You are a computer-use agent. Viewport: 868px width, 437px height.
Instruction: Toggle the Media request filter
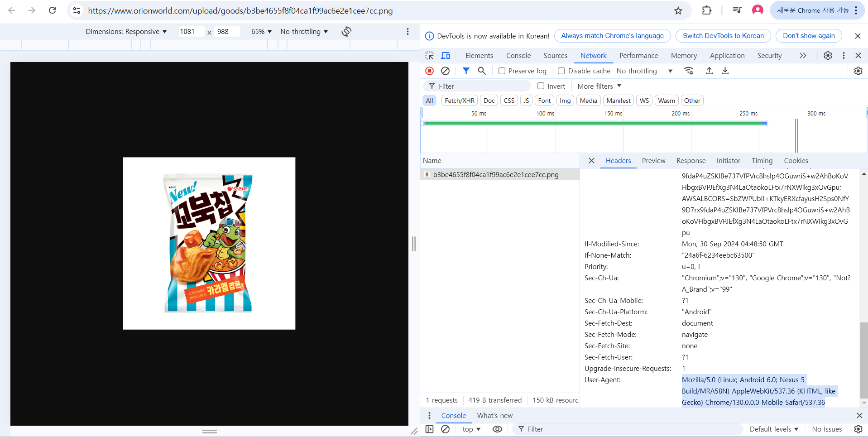coord(589,101)
